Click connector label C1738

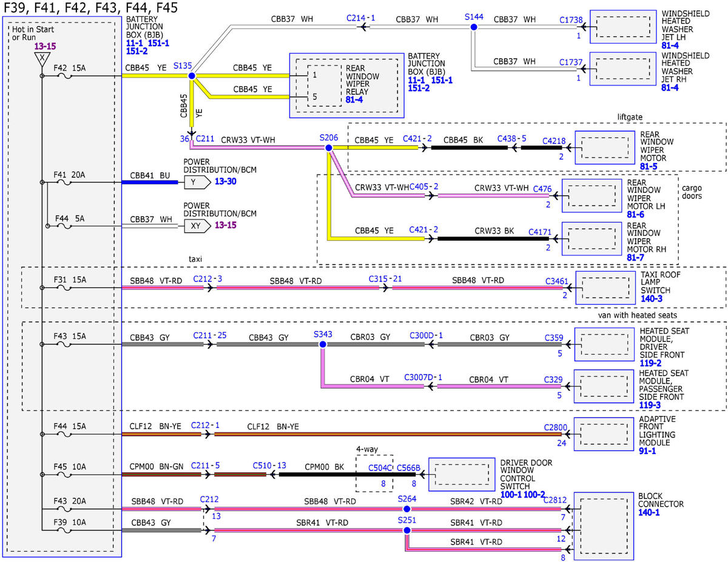pos(572,20)
